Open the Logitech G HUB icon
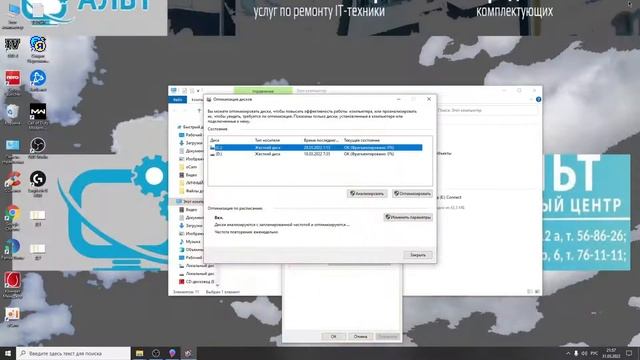640x360 pixels. [x=38, y=183]
